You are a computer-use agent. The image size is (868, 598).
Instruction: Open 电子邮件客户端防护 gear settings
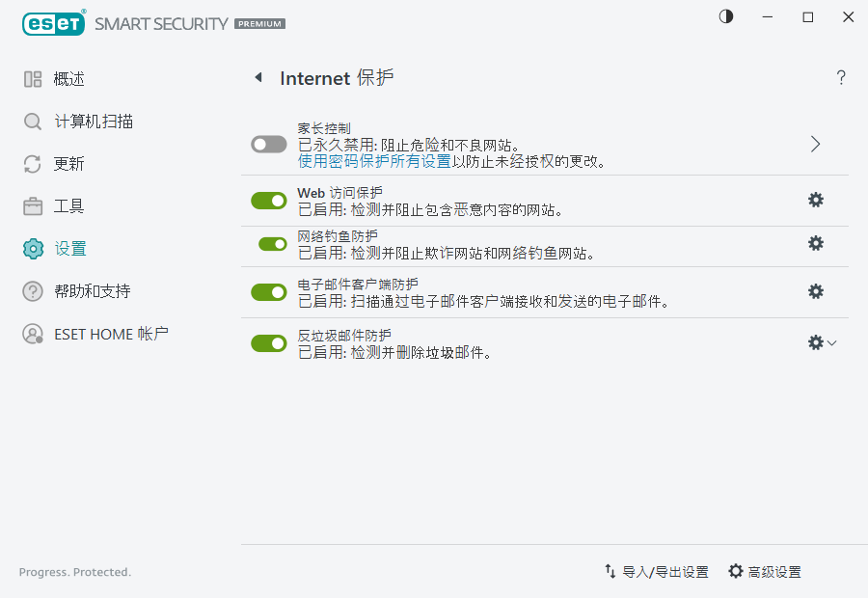816,291
